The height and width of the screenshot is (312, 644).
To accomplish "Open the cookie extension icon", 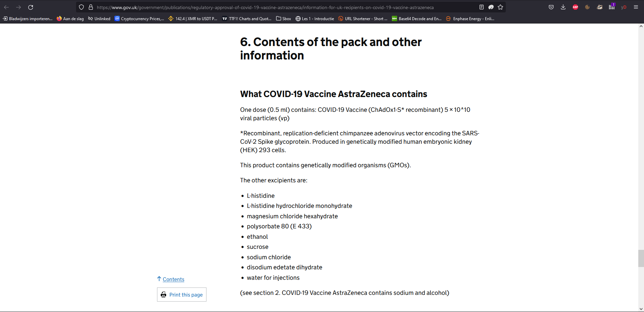I will click(588, 7).
